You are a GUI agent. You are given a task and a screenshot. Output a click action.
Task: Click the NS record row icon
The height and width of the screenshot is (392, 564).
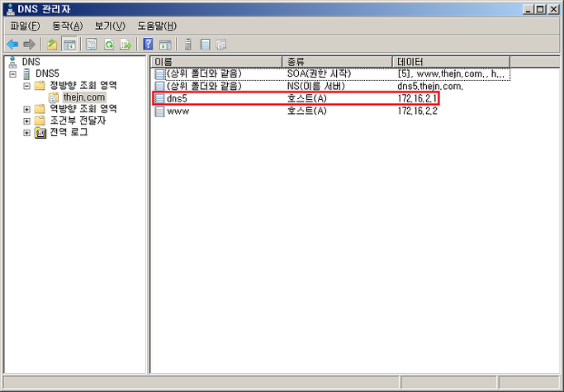pyautogui.click(x=159, y=87)
